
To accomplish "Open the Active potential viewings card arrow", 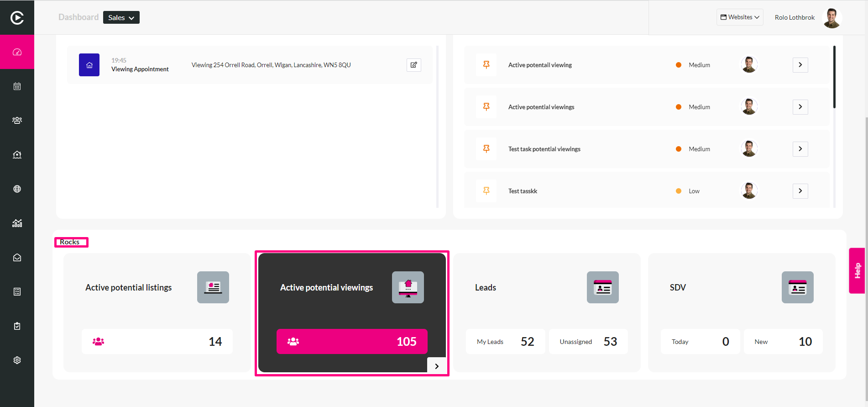I will [x=437, y=366].
